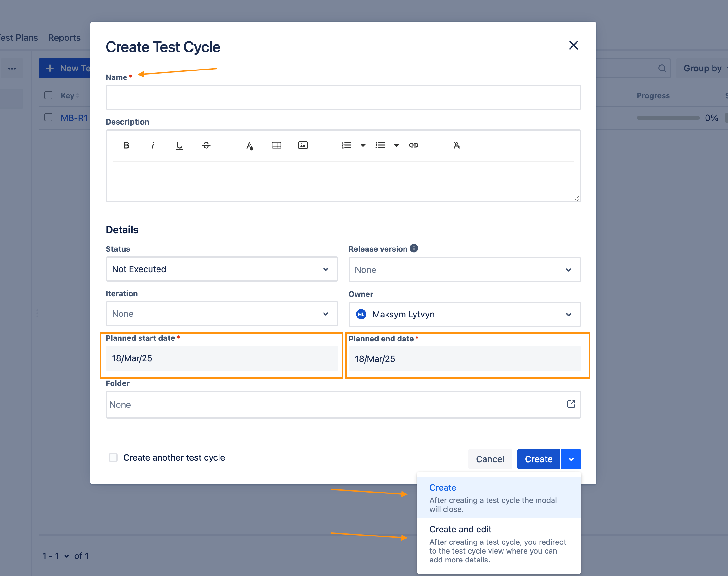Viewport: 728px width, 576px height.
Task: Open the text color picker icon
Action: click(249, 145)
